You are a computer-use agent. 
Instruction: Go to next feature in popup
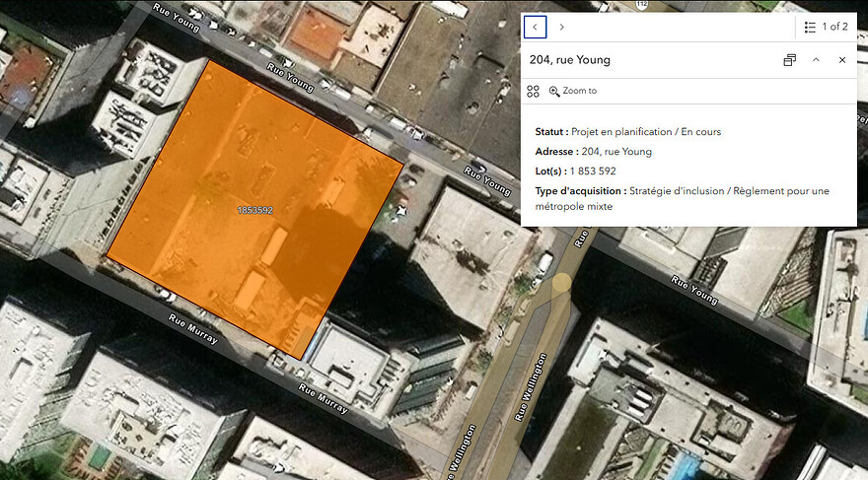pyautogui.click(x=561, y=27)
